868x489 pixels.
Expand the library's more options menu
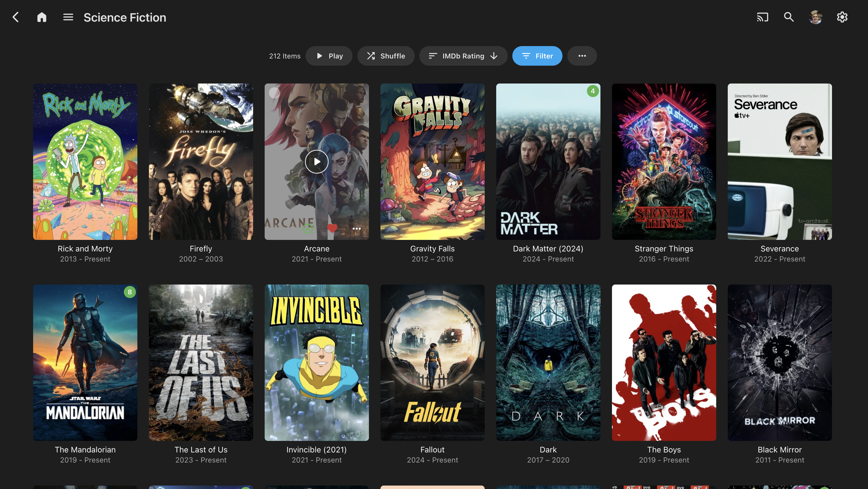click(582, 56)
